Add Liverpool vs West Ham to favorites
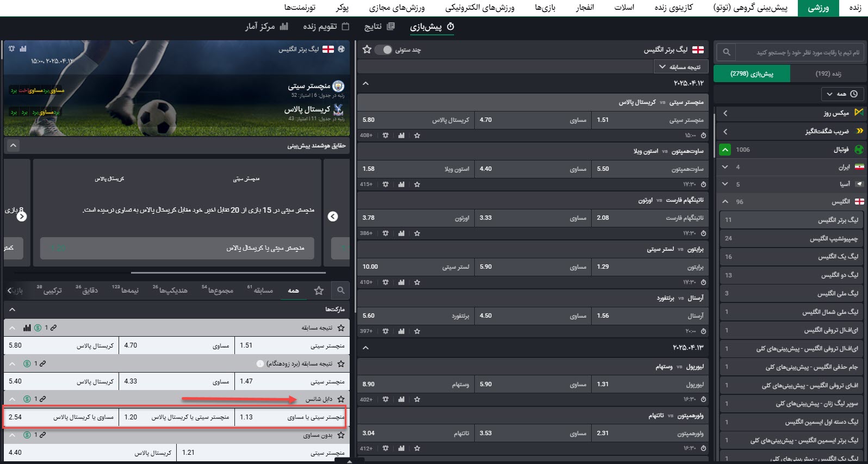 click(x=417, y=400)
